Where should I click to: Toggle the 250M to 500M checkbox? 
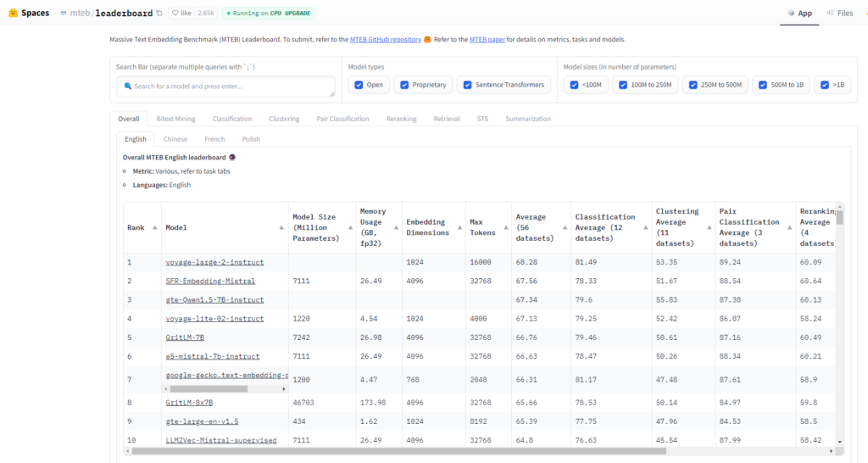(x=693, y=85)
